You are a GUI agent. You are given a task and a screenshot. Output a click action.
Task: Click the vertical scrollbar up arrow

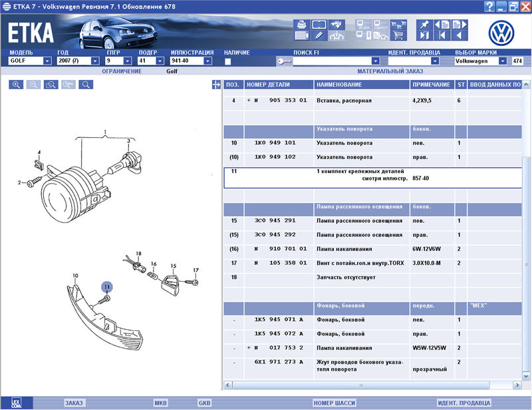(526, 84)
